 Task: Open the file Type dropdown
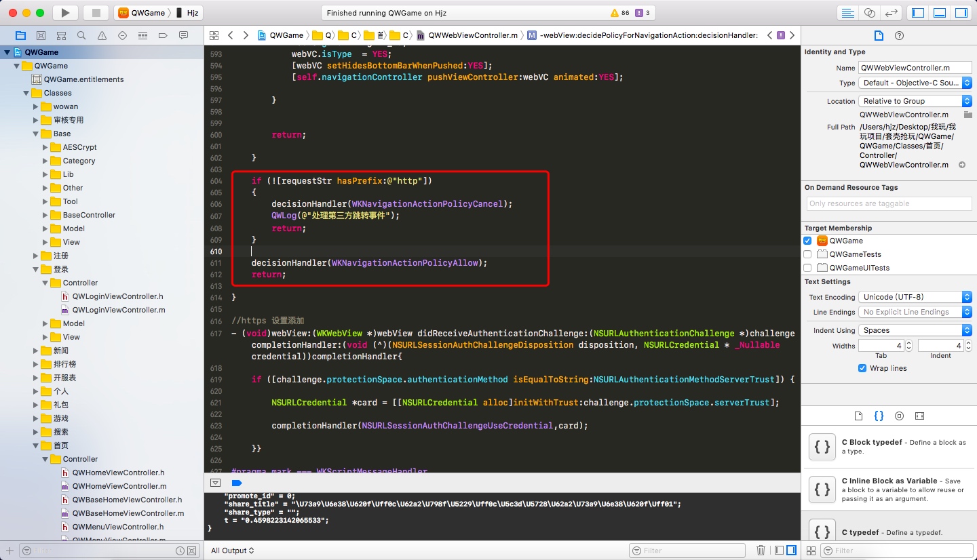pyautogui.click(x=915, y=83)
